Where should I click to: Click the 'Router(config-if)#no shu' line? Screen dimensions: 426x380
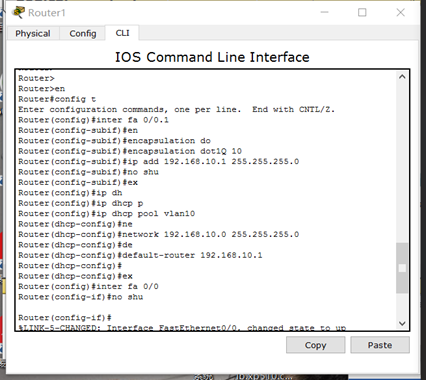click(x=81, y=297)
